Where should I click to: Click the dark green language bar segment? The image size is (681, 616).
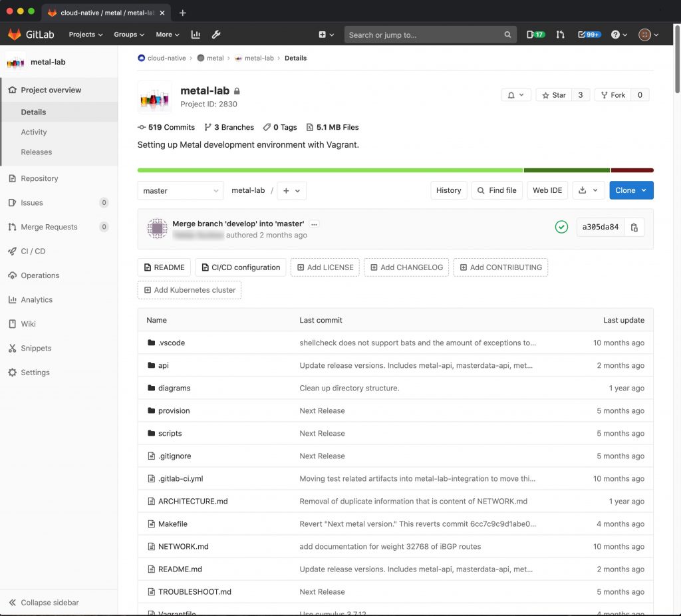coord(567,170)
